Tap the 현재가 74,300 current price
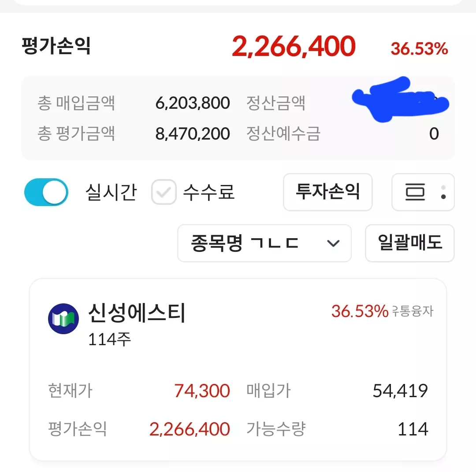This screenshot has height=472, width=476. tap(202, 391)
